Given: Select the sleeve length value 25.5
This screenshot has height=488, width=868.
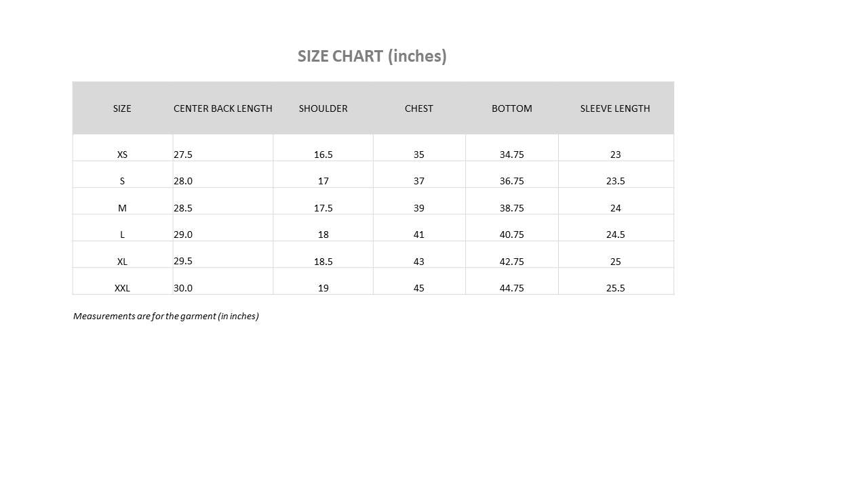Looking at the screenshot, I should point(615,288).
